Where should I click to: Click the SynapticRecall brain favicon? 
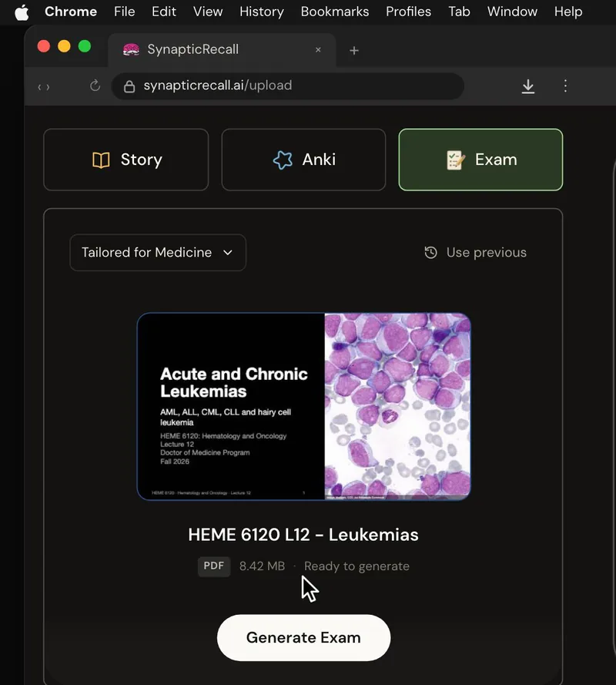(131, 50)
